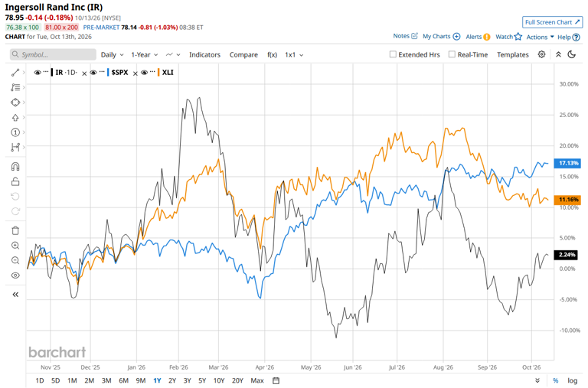Open IR series more options dots

[x=46, y=71]
